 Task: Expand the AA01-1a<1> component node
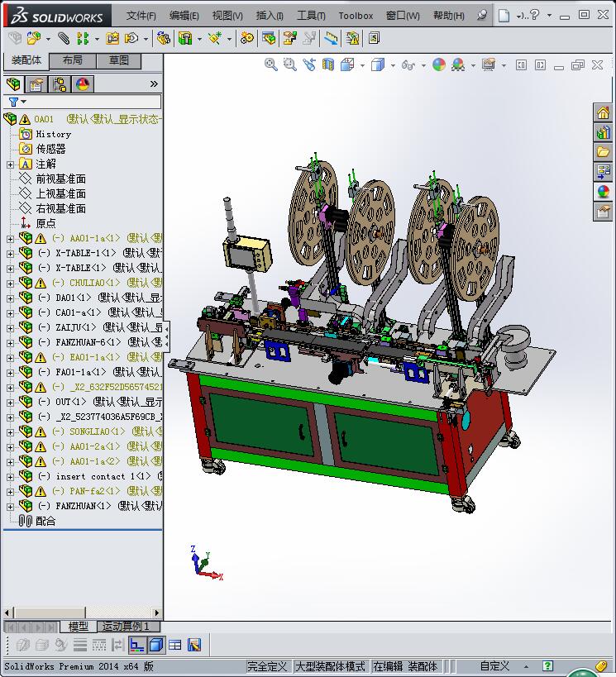pyautogui.click(x=11, y=239)
